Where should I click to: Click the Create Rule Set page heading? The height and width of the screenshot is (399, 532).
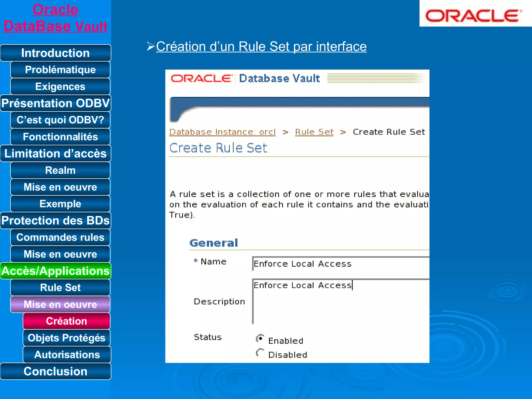coord(218,148)
